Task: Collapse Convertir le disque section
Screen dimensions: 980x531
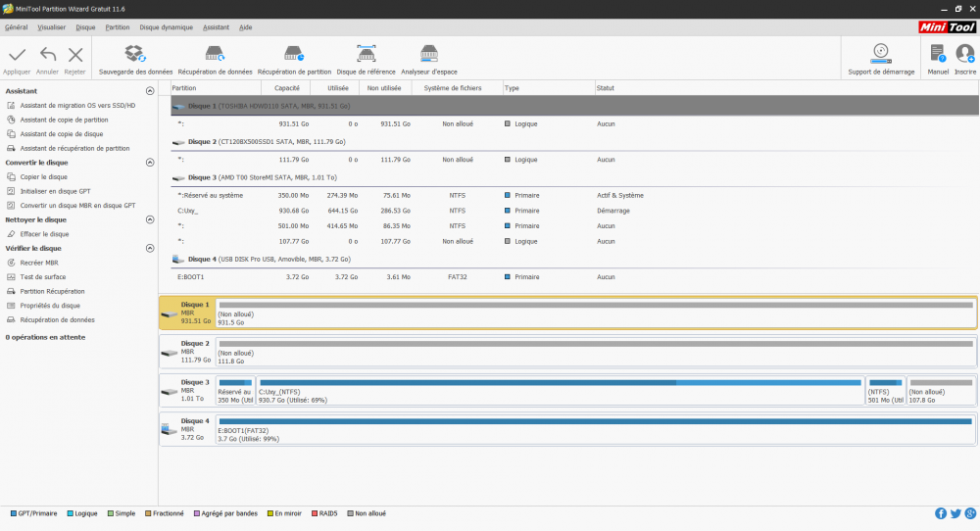Action: (x=150, y=163)
